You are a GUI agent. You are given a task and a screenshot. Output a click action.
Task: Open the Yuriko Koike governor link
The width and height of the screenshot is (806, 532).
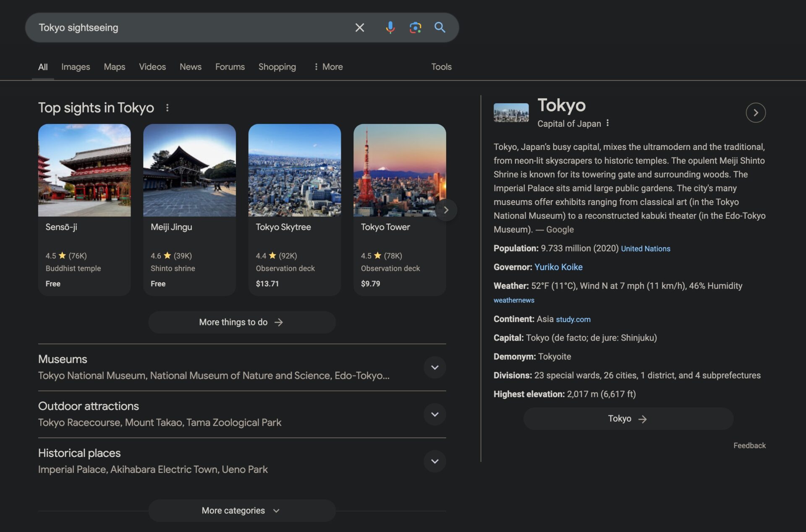pyautogui.click(x=558, y=267)
